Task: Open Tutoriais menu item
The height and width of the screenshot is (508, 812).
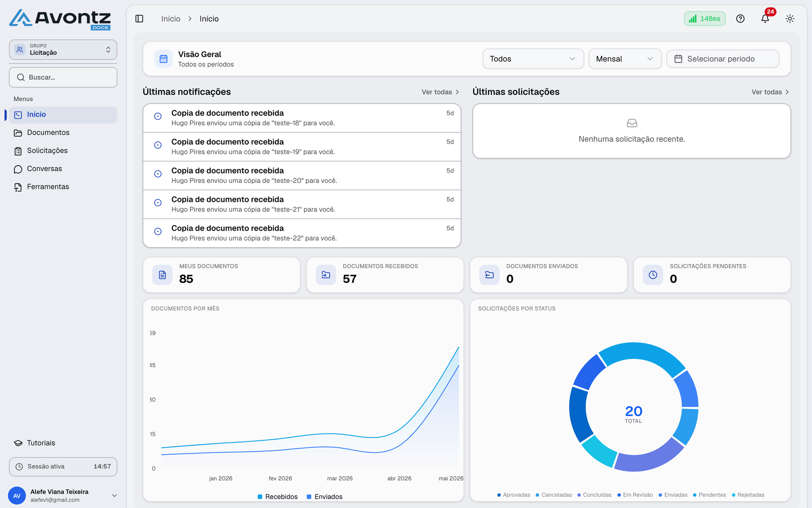Action: pyautogui.click(x=63, y=443)
